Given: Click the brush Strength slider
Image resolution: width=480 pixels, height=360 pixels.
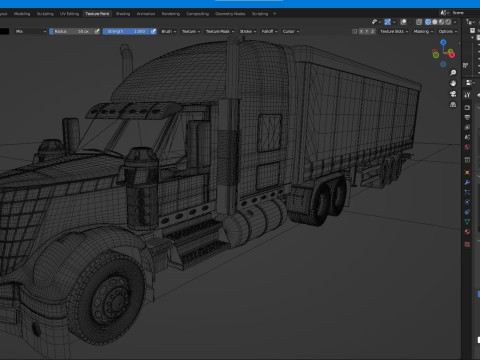Looking at the screenshot, I should 126,31.
